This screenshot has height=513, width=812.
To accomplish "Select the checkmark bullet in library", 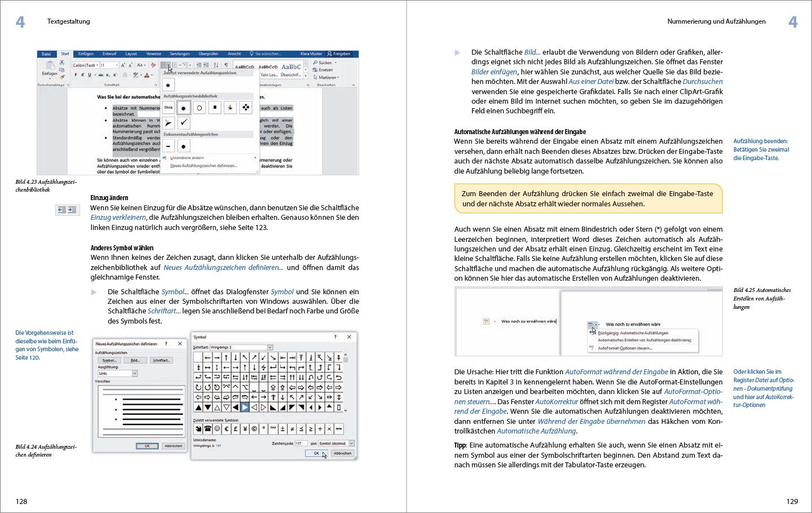I will coord(184,122).
